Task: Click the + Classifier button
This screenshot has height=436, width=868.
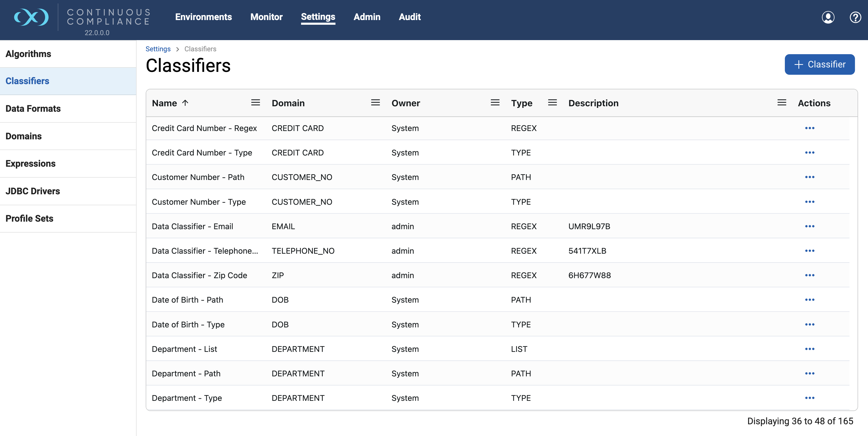Action: coord(820,64)
